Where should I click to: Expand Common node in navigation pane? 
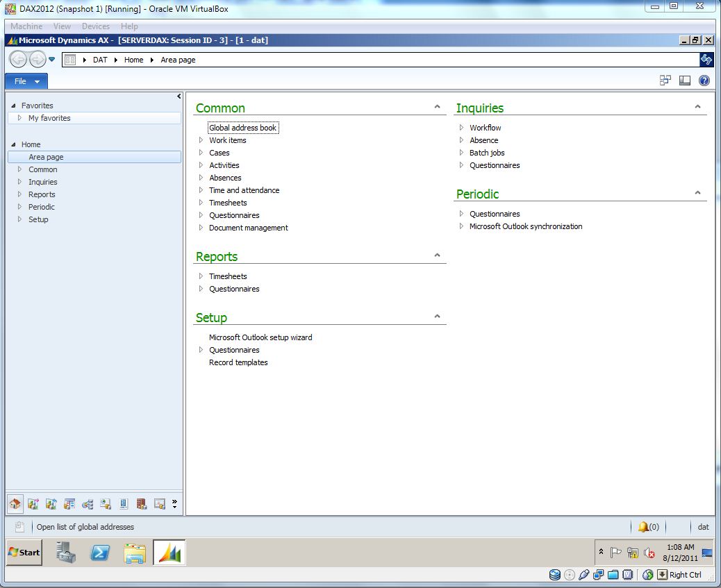click(19, 169)
